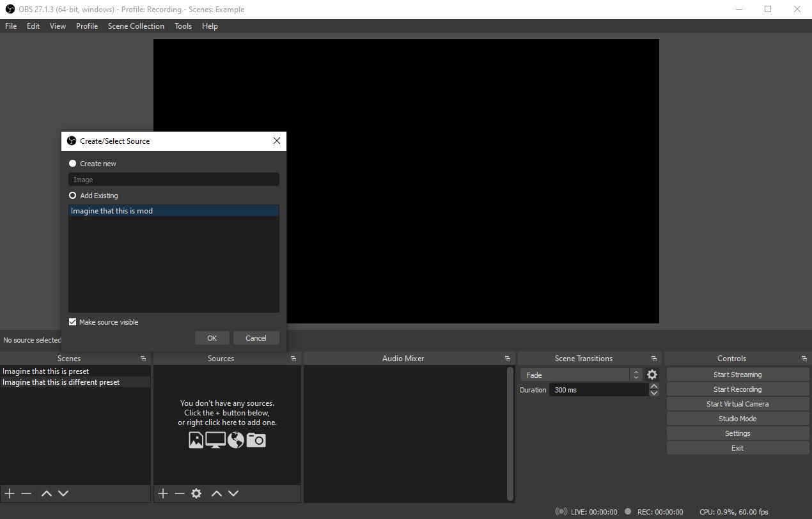Screen dimensions: 812x519
Task: Select the Create new radio button
Action: click(72, 163)
